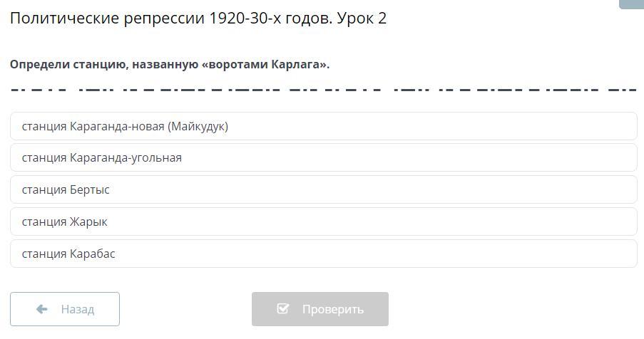Click 'Урок 2' in the page heading

(362, 19)
